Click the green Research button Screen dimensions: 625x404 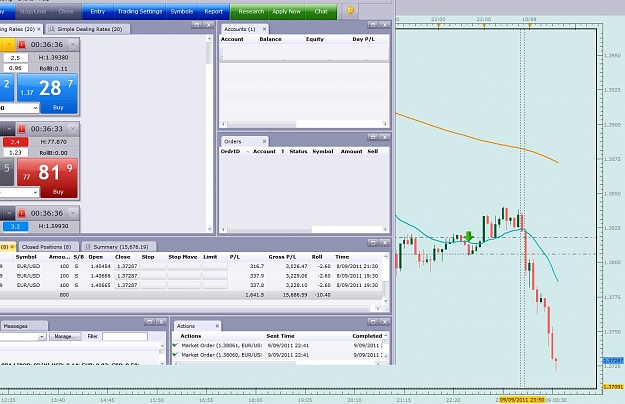pos(251,11)
